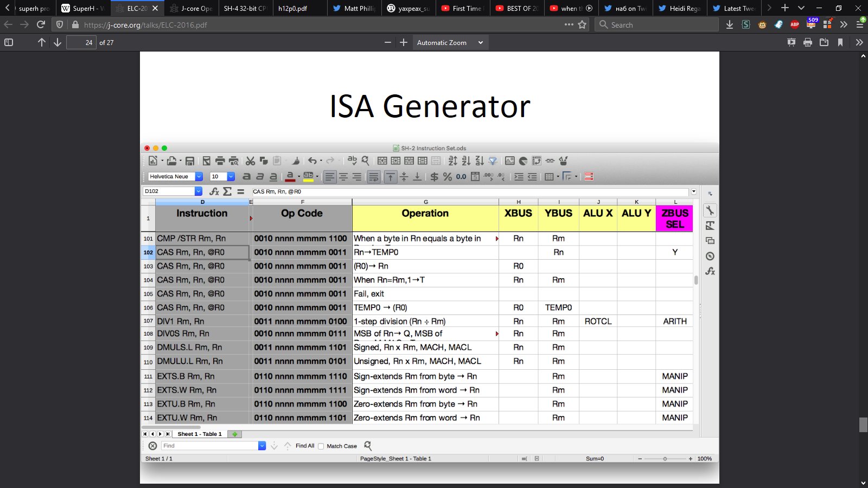
Task: Go to the previous PDF page
Action: pos(42,42)
